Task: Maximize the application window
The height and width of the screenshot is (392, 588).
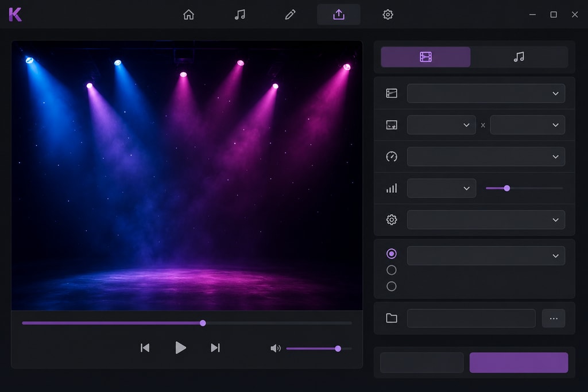Action: (554, 14)
